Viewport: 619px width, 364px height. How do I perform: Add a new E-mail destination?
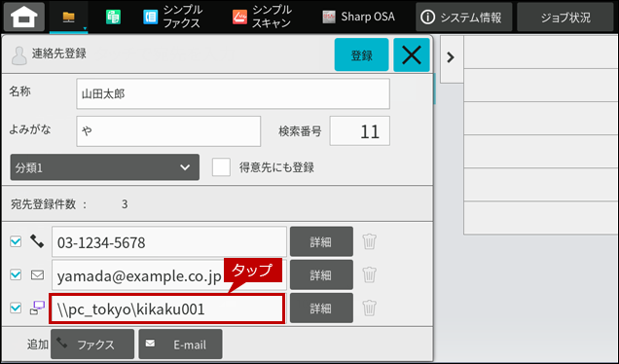[180, 345]
